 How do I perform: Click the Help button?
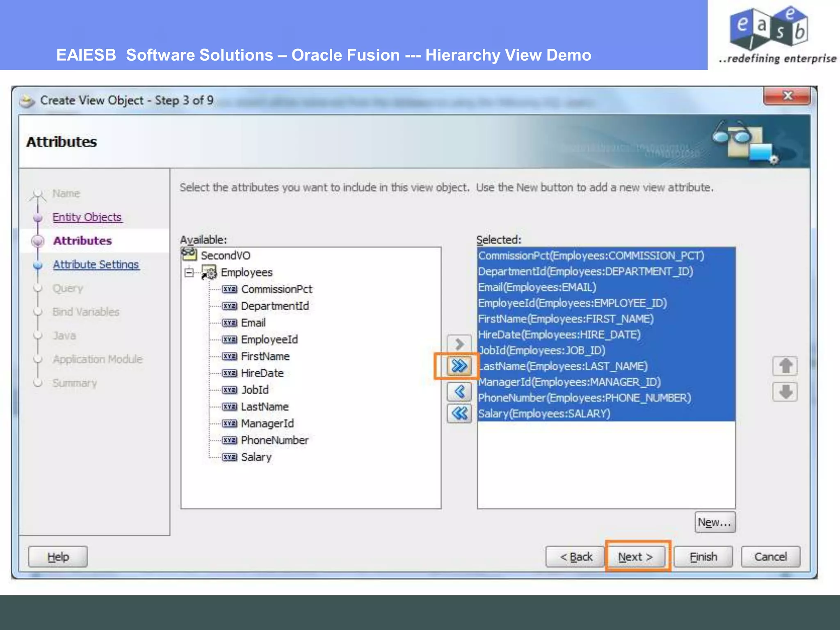[58, 557]
